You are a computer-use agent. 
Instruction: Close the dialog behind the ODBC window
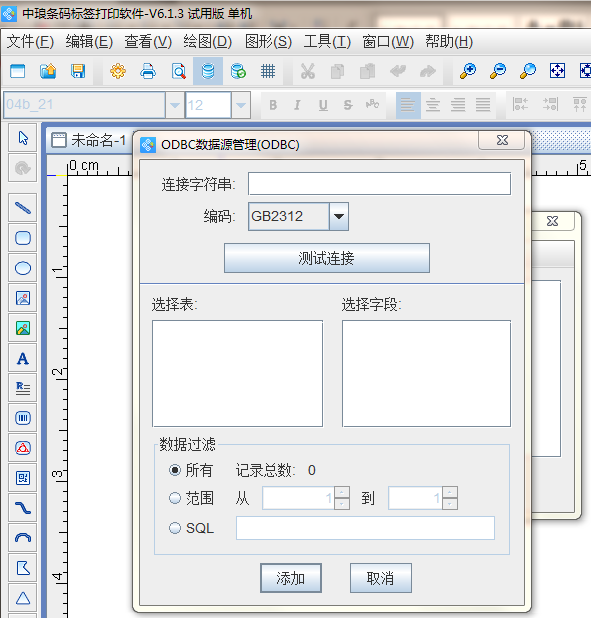(x=552, y=221)
